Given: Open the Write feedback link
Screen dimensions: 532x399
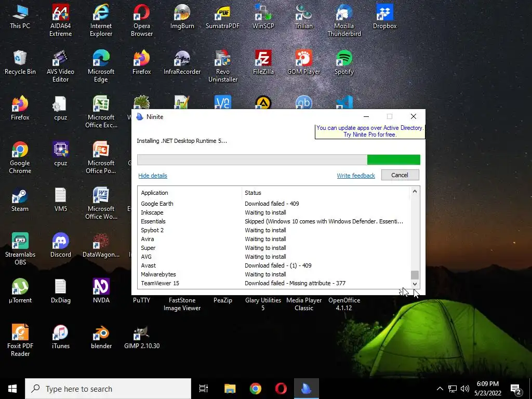Looking at the screenshot, I should (356, 176).
